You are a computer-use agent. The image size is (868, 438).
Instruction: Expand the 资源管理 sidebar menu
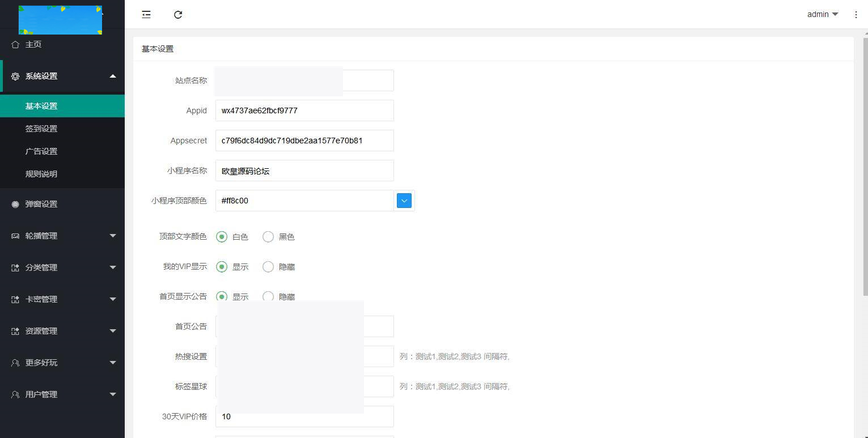(62, 331)
